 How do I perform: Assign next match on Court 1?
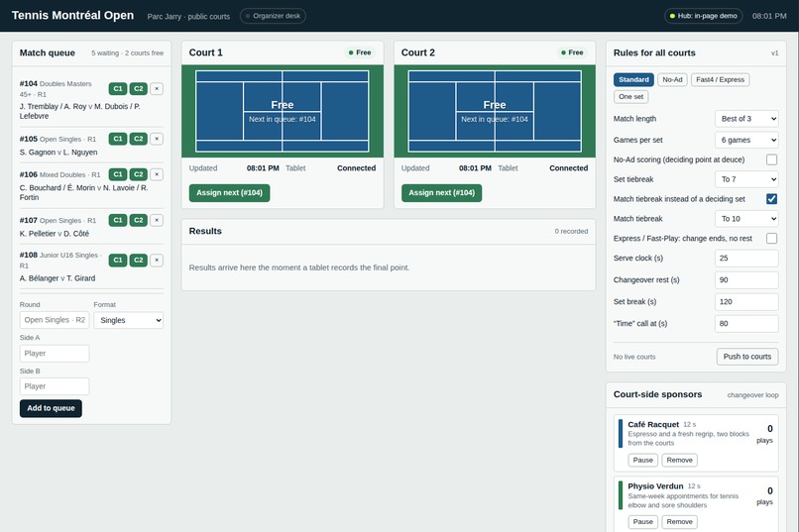click(229, 193)
